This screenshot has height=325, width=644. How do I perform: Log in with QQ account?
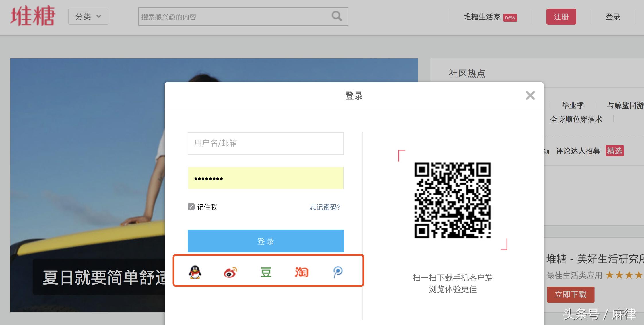[195, 273]
